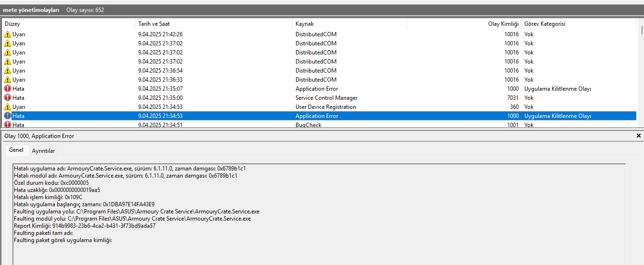
Task: Open the Ayrıntılar tab
Action: [x=43, y=151]
